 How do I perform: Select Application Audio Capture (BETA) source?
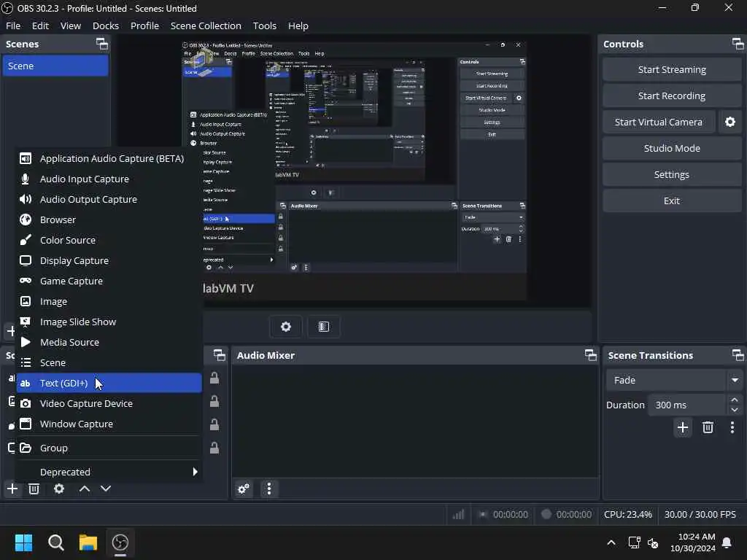(x=109, y=158)
